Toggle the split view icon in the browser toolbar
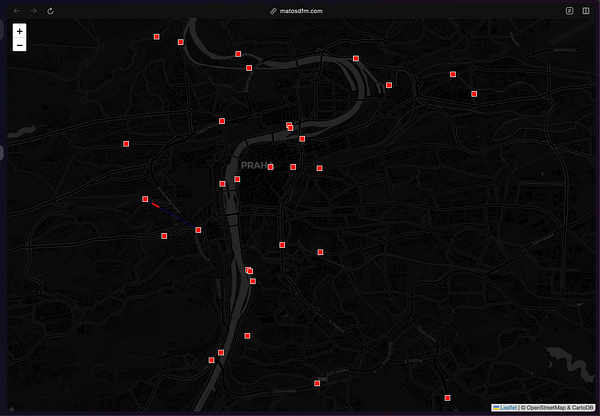The image size is (600, 416). (x=586, y=11)
